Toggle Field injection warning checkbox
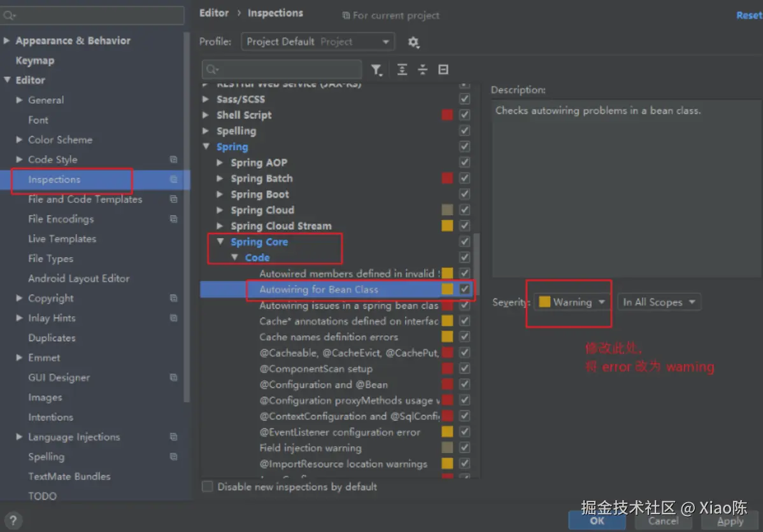763x532 pixels. pyautogui.click(x=465, y=447)
